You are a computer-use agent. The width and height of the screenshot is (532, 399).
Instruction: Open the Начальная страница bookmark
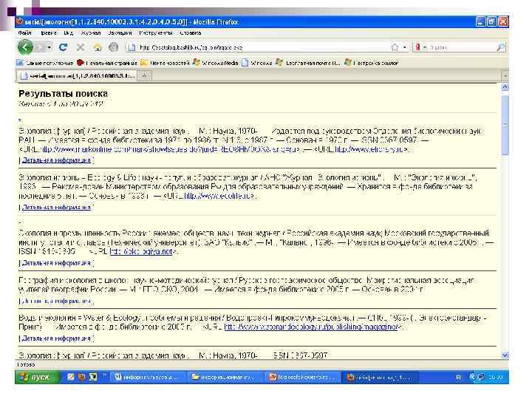click(106, 63)
